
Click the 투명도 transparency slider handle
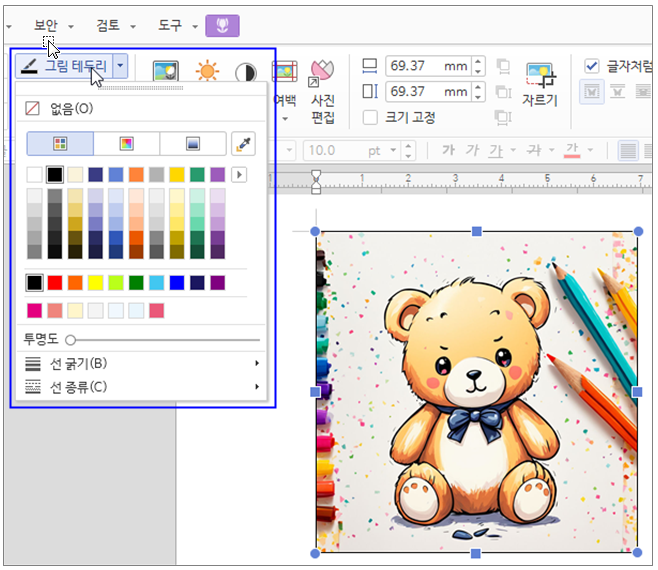point(70,340)
